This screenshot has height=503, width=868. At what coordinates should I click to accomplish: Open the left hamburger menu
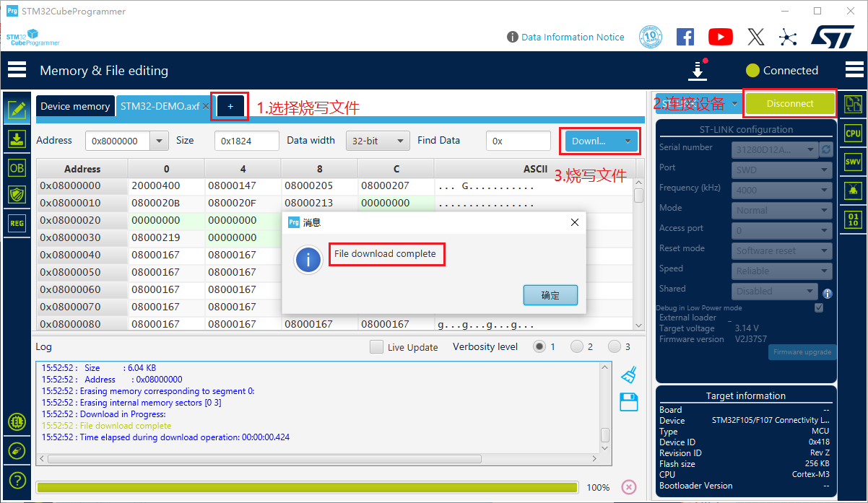click(17, 70)
